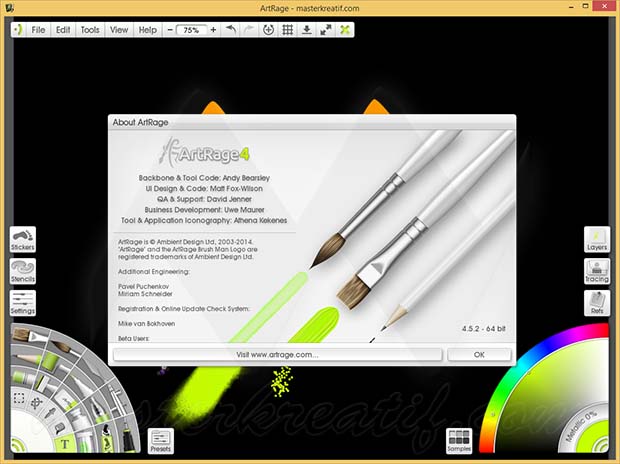Screen dimensions: 620x464
Task: Zoom out with the minus button
Action: 170,30
